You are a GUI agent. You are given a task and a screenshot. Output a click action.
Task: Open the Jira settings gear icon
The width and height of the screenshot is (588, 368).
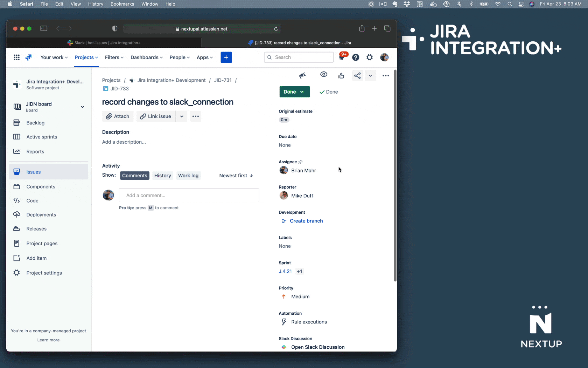click(370, 57)
